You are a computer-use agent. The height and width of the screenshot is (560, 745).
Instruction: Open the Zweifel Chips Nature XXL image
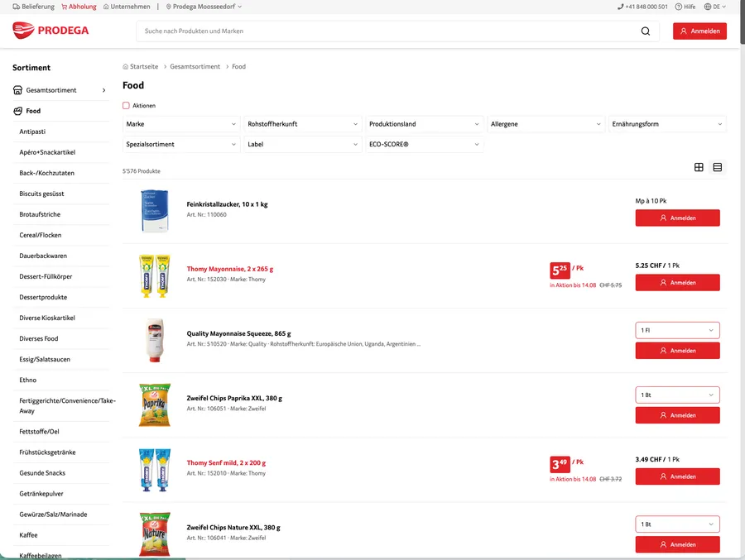(155, 534)
